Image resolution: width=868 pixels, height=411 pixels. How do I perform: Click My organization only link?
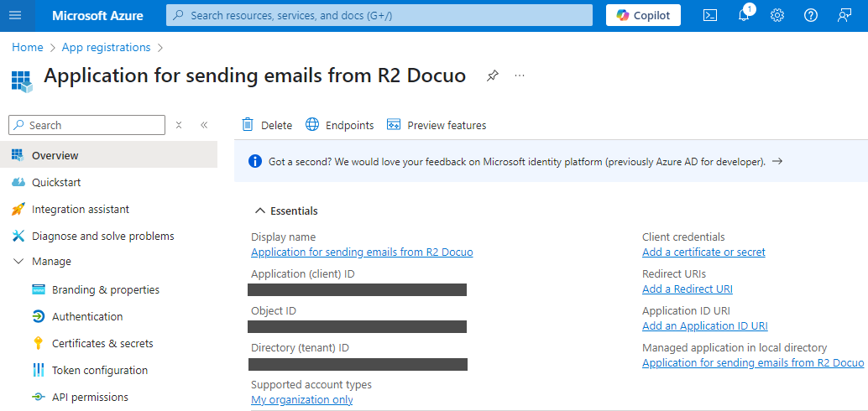tap(301, 400)
